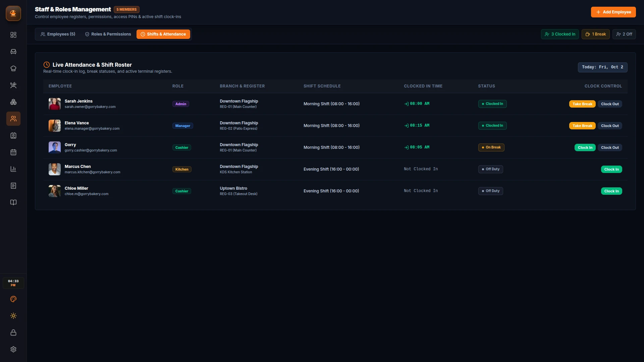Click the padlock lock-screen icon
The width and height of the screenshot is (644, 362).
pos(13,333)
